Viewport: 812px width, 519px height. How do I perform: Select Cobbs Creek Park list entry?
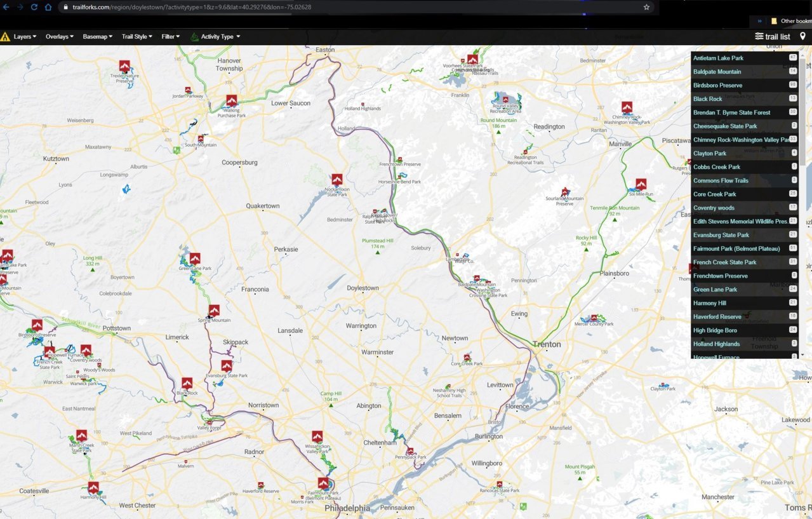click(745, 167)
